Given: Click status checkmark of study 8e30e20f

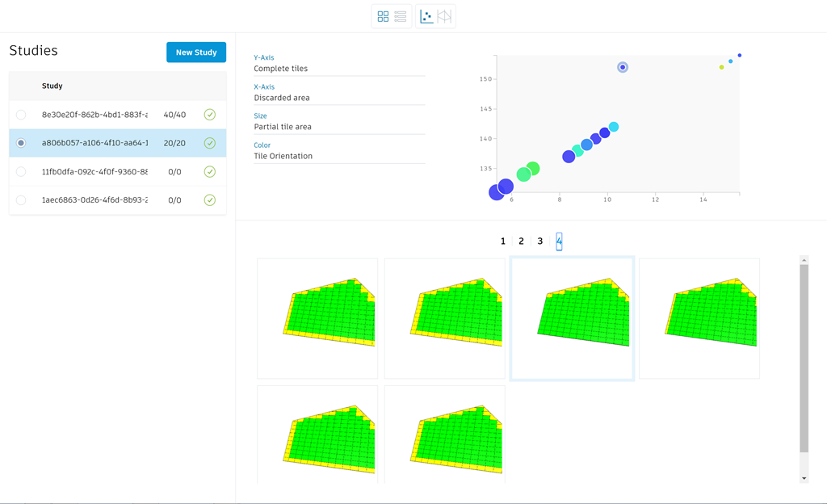Looking at the screenshot, I should (x=210, y=115).
